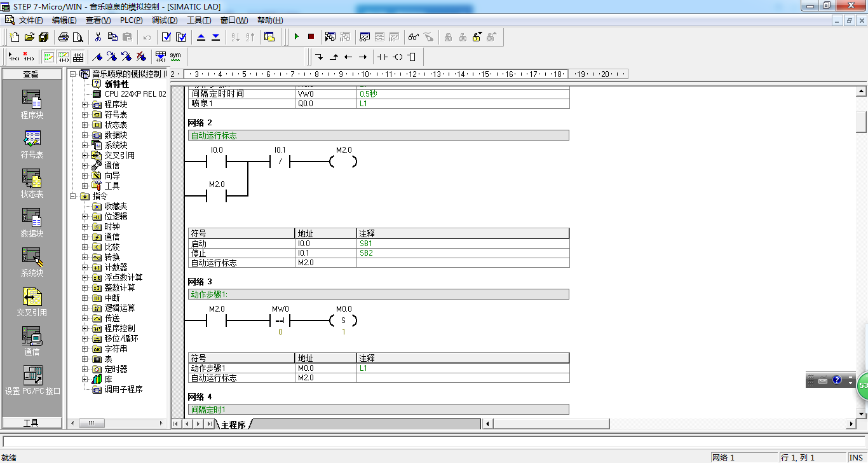The height and width of the screenshot is (463, 868).
Task: Click the vertical scrollbar thumb of the editor
Action: coord(862,121)
